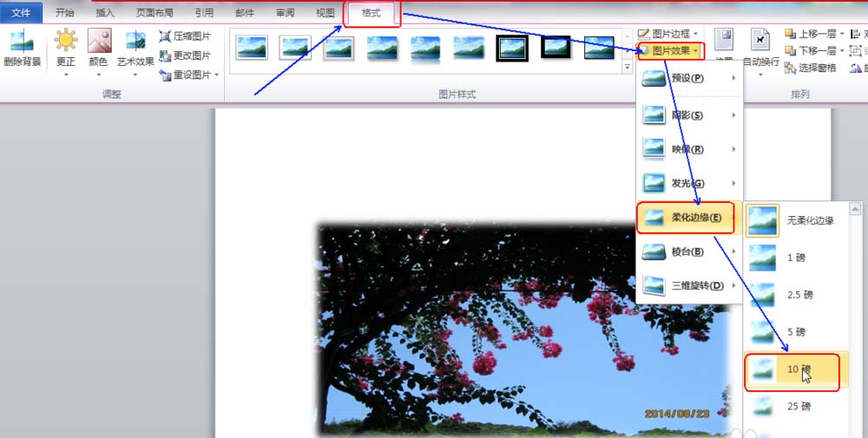Apply the ninth thin black frame style
Viewport: 868px width, 438px height.
pos(599,48)
